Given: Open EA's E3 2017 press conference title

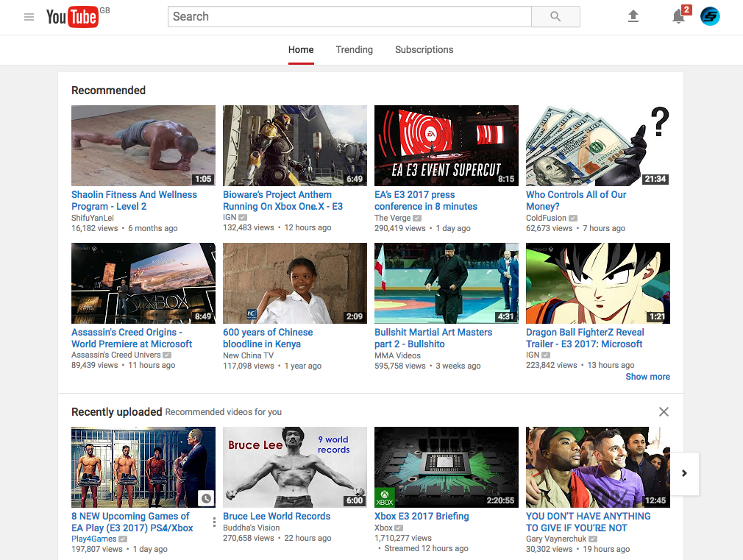Looking at the screenshot, I should coord(426,201).
